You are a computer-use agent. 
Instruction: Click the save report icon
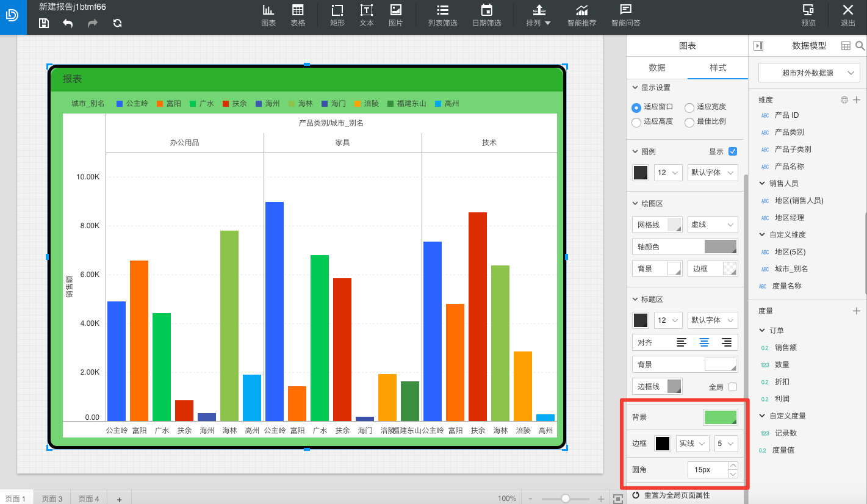pos(44,23)
